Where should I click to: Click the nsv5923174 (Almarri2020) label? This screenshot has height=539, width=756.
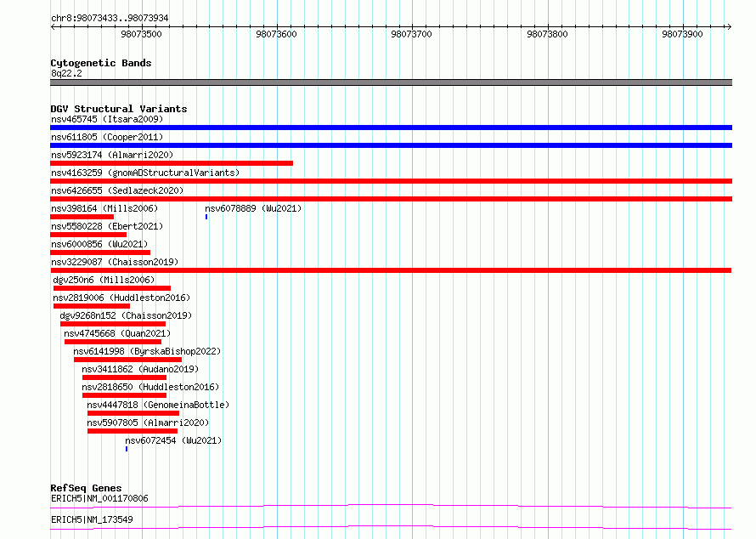[x=112, y=155]
